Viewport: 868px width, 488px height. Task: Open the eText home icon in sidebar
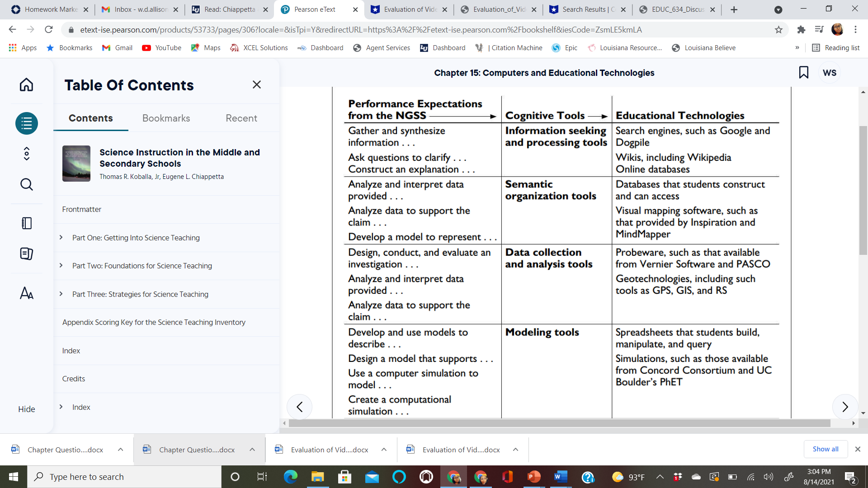[26, 84]
